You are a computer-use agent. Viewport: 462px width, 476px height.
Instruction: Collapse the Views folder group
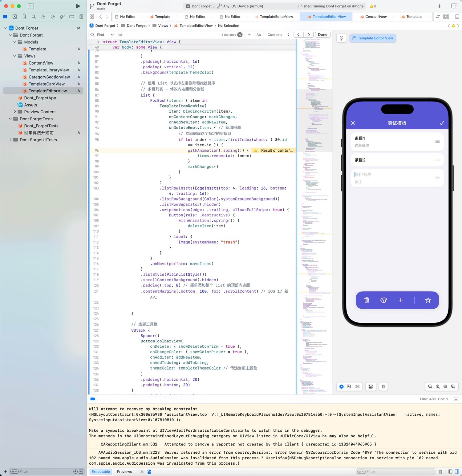point(15,56)
